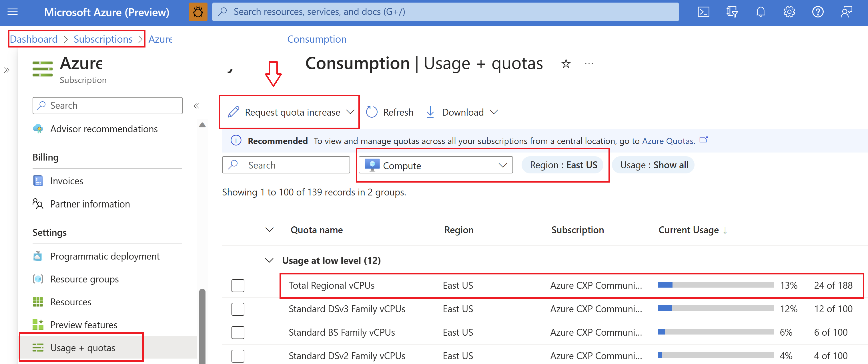The width and height of the screenshot is (868, 364).
Task: Open Advisor recommendations menu item
Action: point(104,129)
